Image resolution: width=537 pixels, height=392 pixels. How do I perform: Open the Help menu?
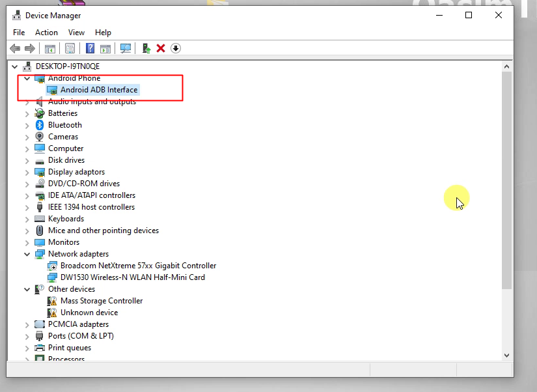(103, 32)
